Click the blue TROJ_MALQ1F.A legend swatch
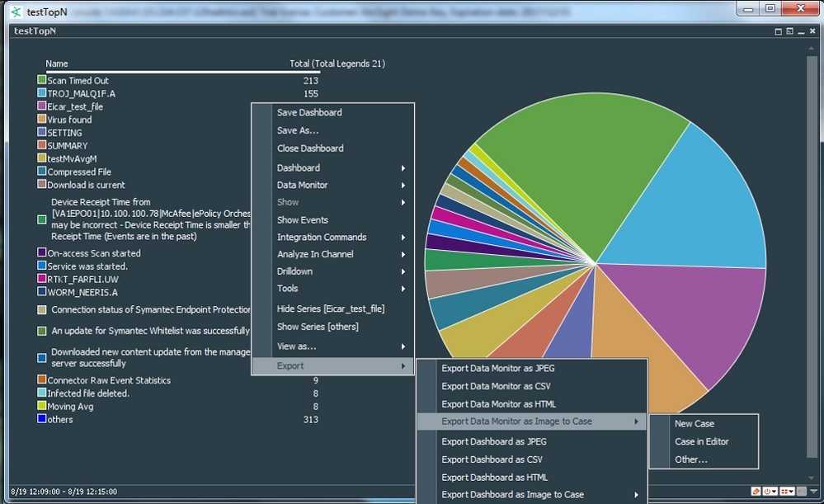The image size is (824, 504). point(41,93)
